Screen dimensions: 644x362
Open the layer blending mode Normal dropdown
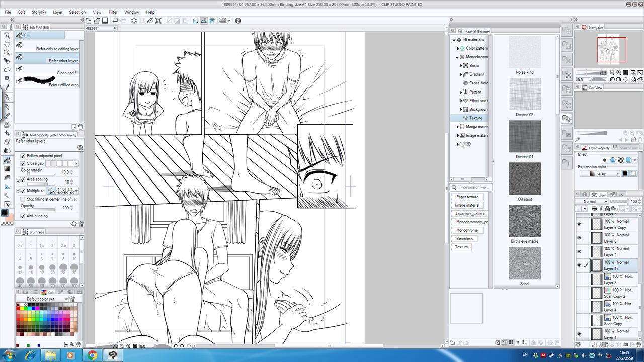tap(592, 201)
